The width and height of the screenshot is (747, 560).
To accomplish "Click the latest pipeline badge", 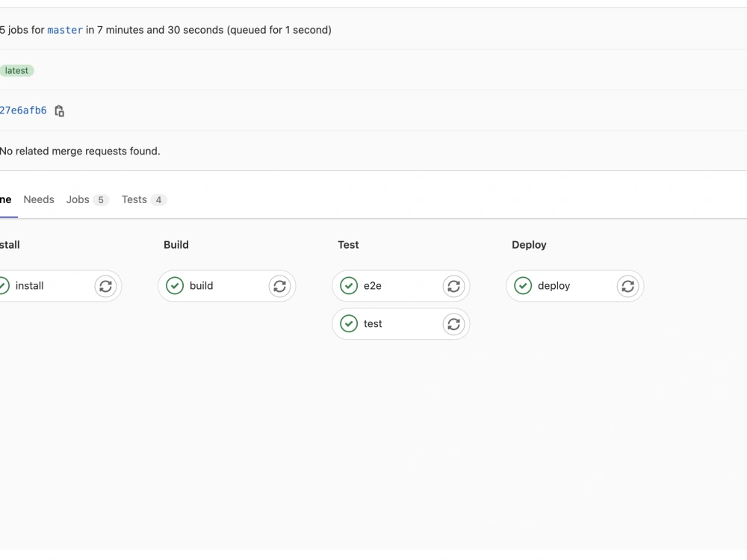I will pos(16,71).
